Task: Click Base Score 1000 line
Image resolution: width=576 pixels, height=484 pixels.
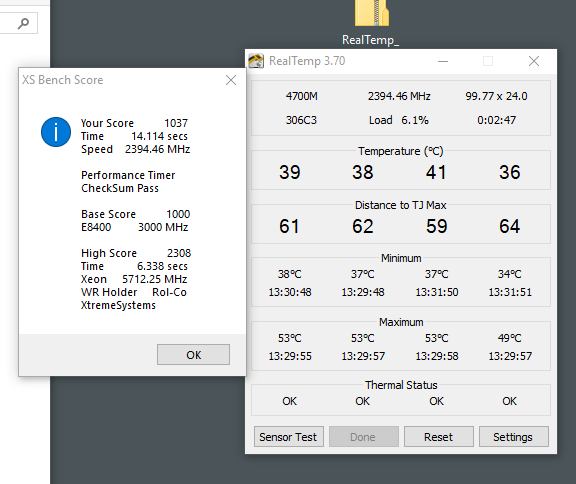Action: [136, 214]
